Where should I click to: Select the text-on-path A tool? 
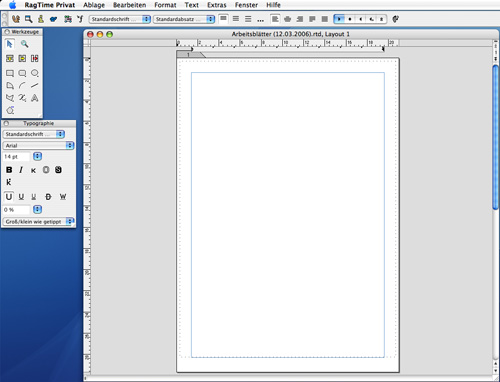pos(35,98)
